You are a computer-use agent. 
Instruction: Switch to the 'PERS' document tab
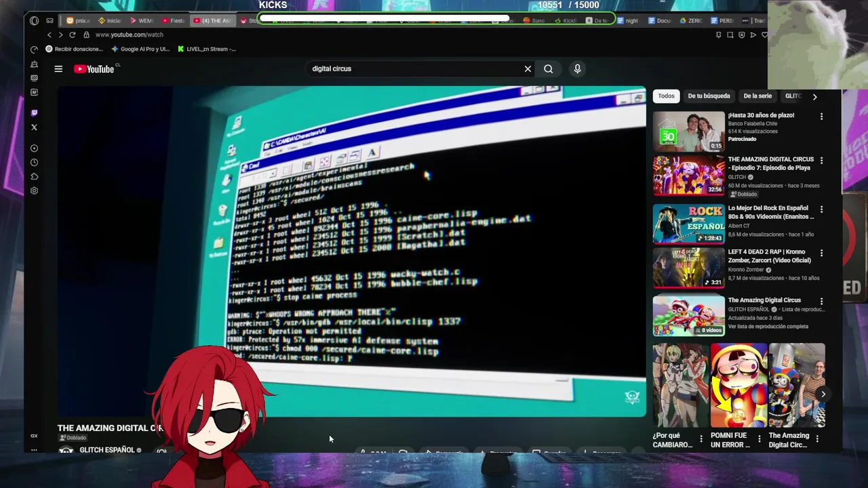(x=722, y=20)
